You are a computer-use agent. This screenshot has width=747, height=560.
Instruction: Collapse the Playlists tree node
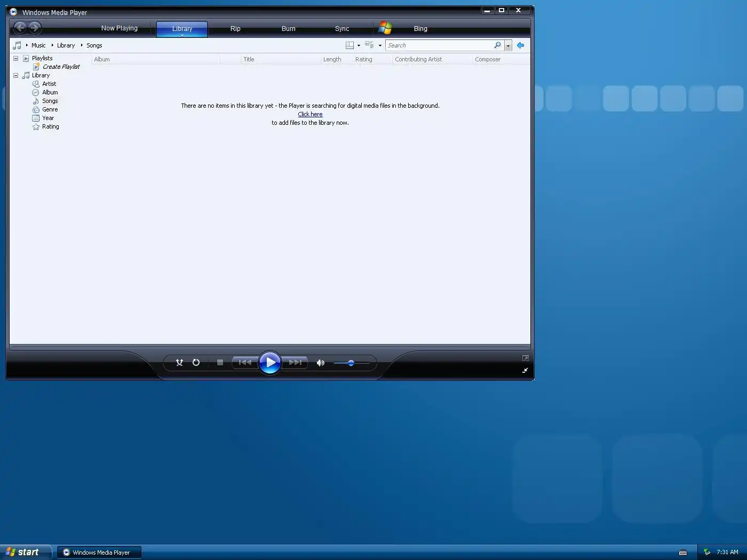tap(15, 58)
